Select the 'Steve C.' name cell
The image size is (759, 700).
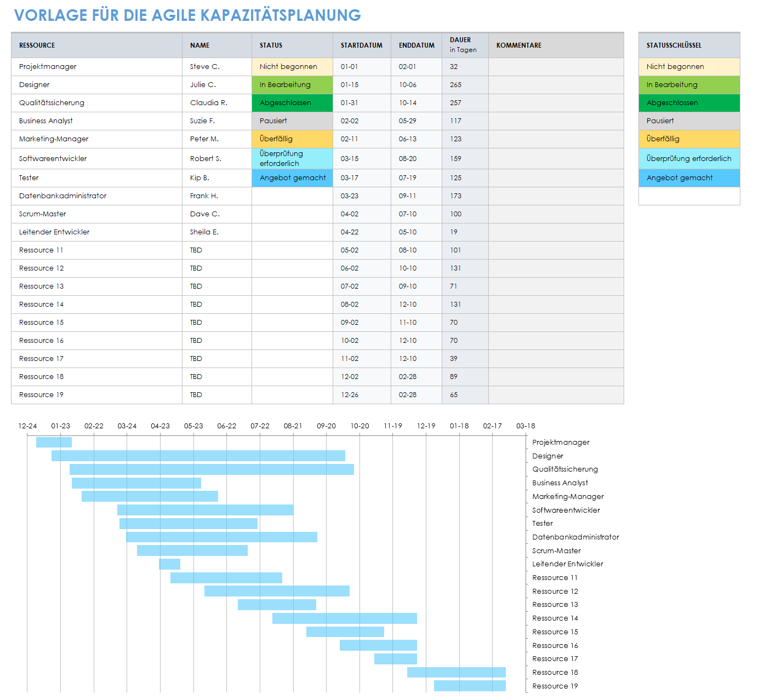217,67
